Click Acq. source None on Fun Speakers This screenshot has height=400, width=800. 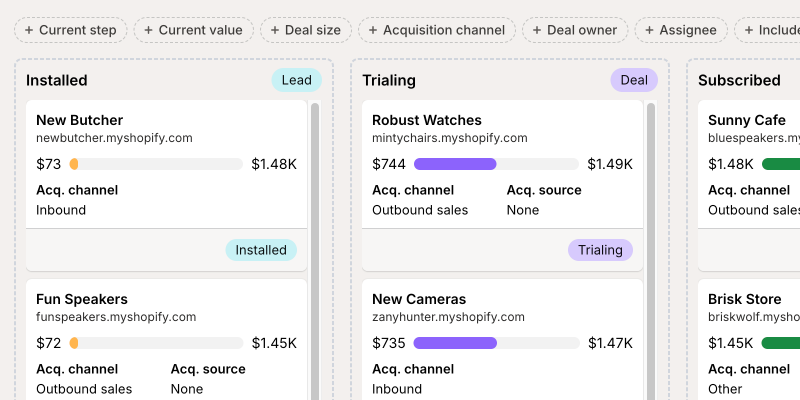pyautogui.click(x=187, y=389)
